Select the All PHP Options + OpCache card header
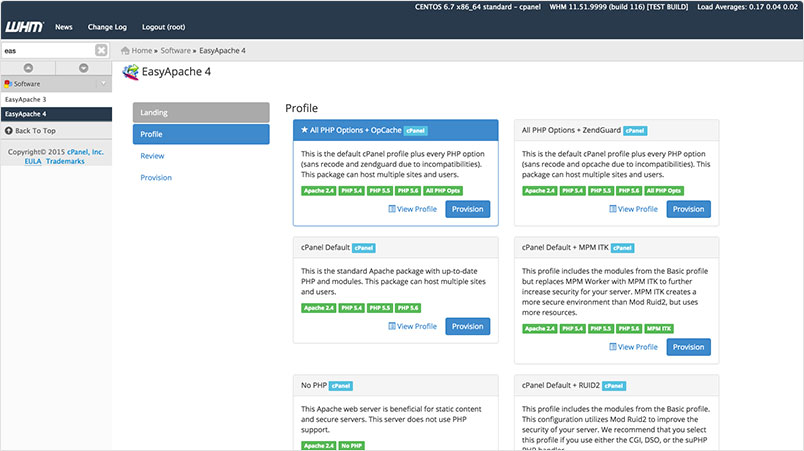 (395, 130)
